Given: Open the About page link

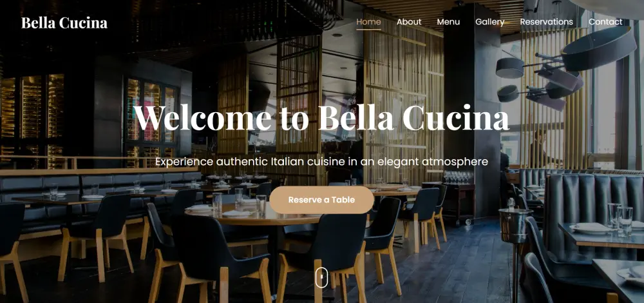Looking at the screenshot, I should [x=409, y=22].
